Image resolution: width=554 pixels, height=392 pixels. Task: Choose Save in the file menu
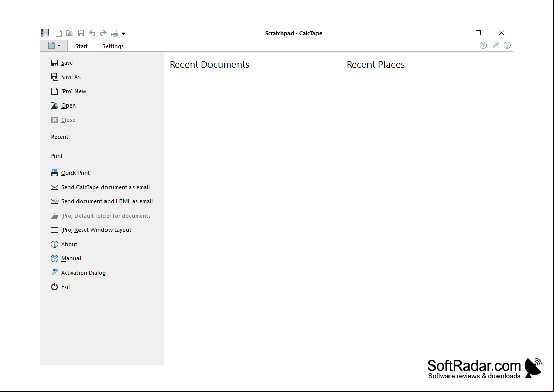click(x=62, y=63)
